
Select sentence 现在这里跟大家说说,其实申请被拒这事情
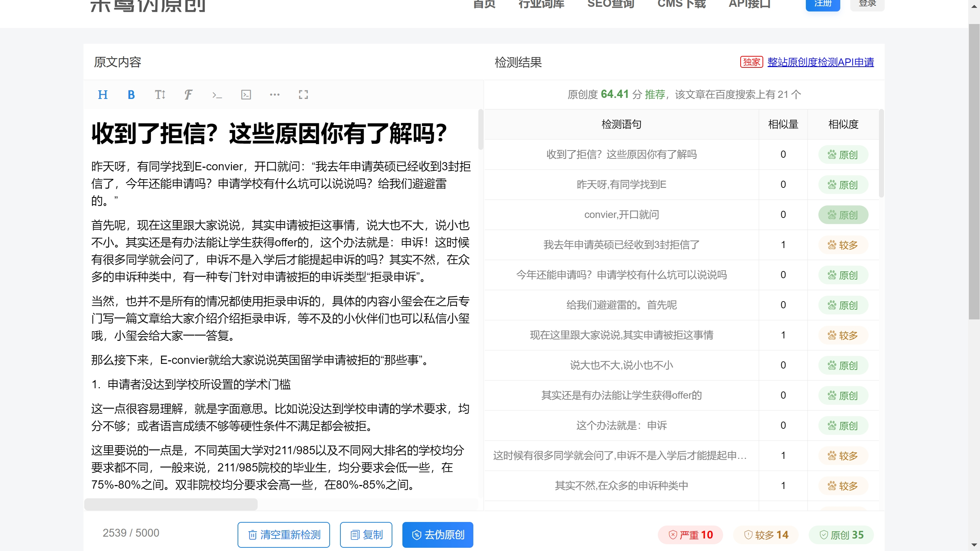(621, 335)
